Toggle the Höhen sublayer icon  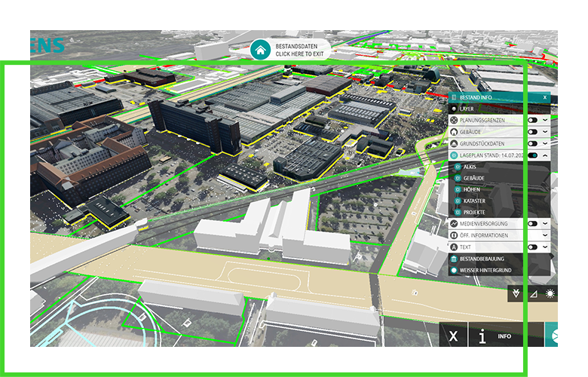[x=458, y=190]
